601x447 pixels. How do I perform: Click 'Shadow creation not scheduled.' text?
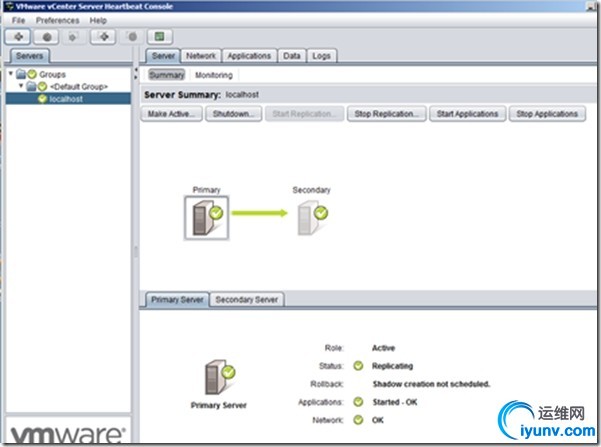pos(431,384)
